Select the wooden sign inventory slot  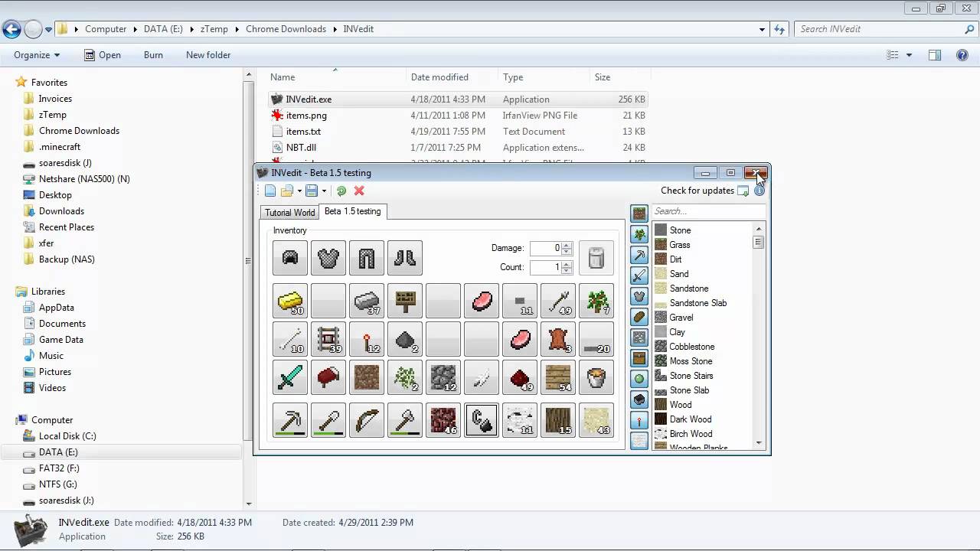click(405, 301)
